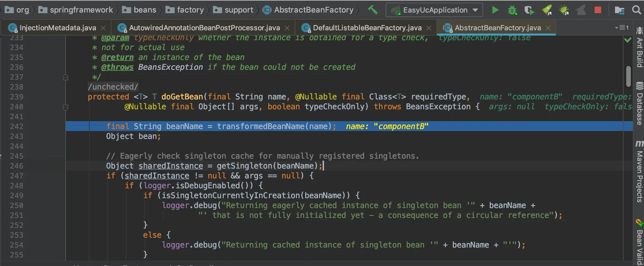Open the Maven Projects tool window

coord(639,171)
